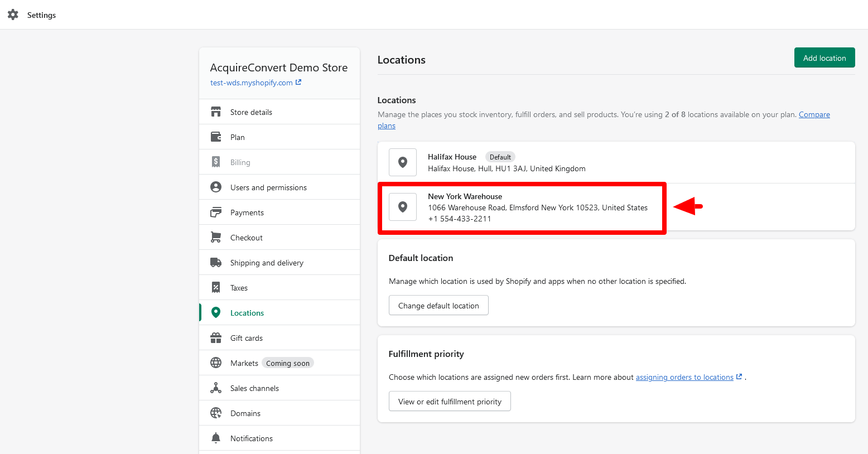Click the Settings gear icon
868x454 pixels.
tap(13, 15)
